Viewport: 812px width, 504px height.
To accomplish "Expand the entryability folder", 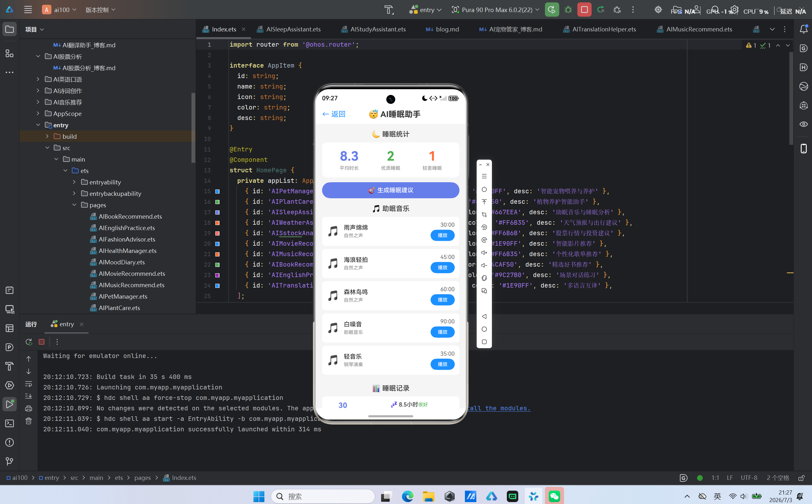I will [x=74, y=182].
